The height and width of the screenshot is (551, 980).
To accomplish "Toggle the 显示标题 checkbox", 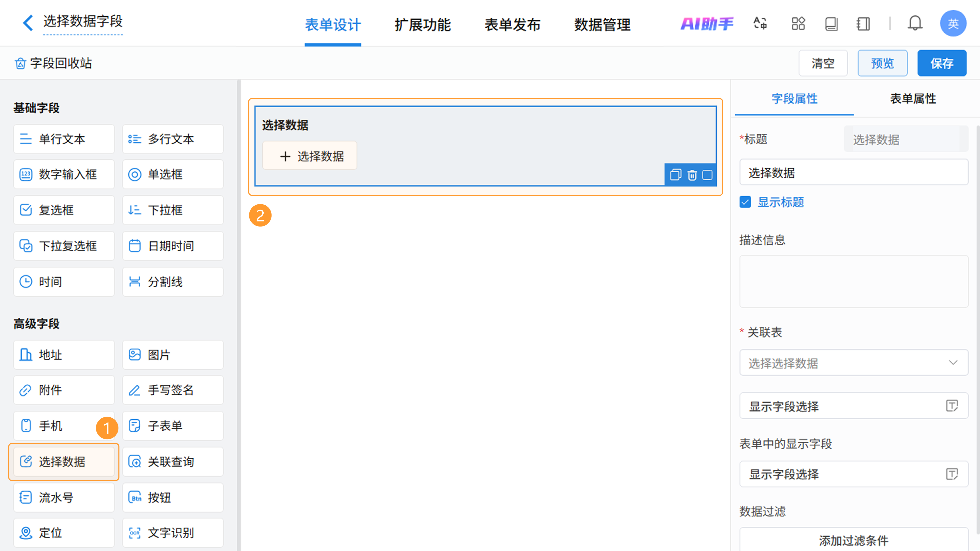I will 745,202.
